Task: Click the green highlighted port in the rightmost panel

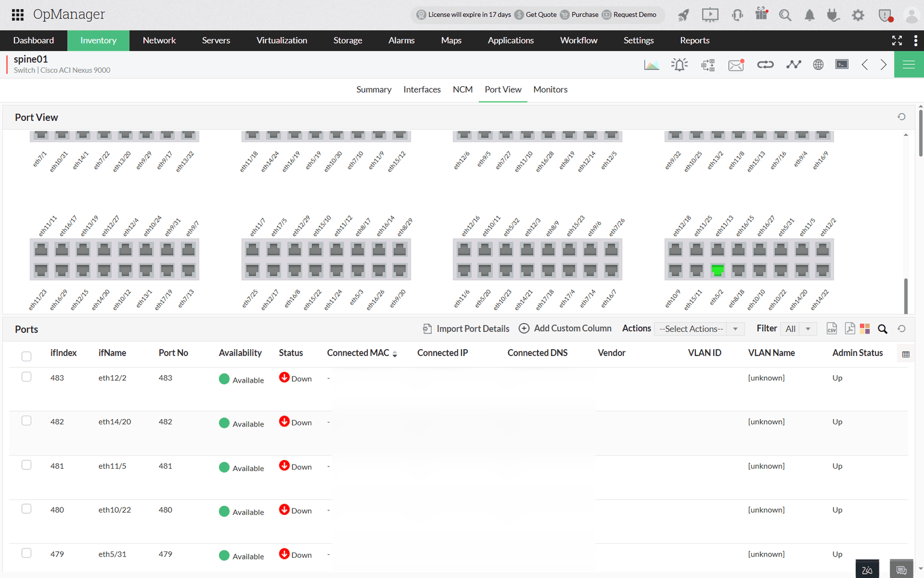Action: pyautogui.click(x=718, y=269)
